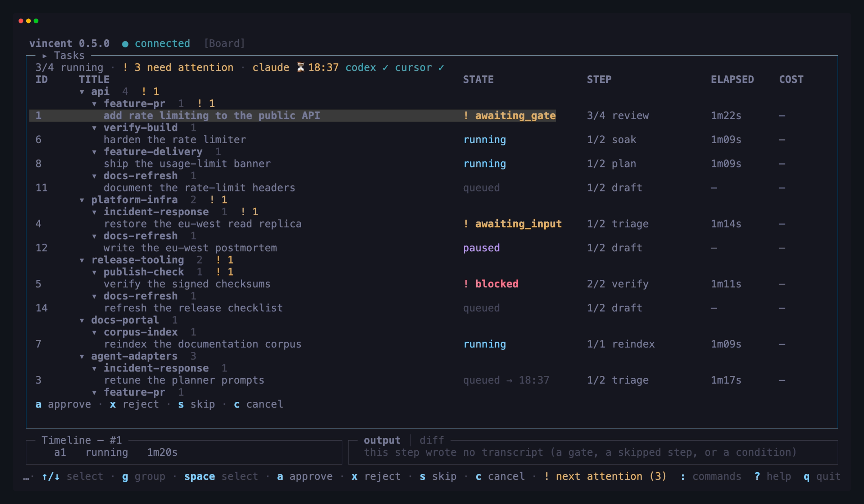Viewport: 864px width, 504px height.
Task: Click the '! 3 need attention' summary
Action: (x=178, y=68)
